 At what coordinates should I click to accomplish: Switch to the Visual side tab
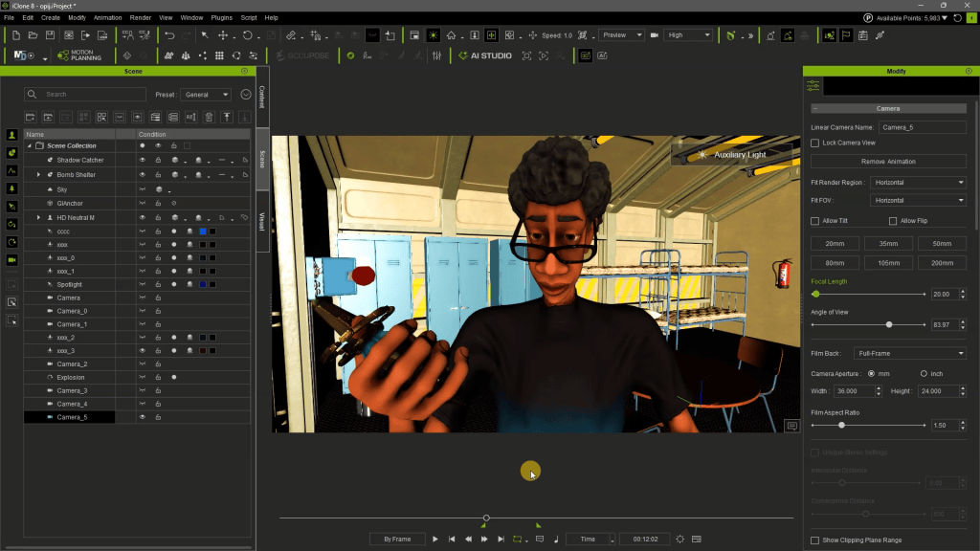click(x=262, y=222)
